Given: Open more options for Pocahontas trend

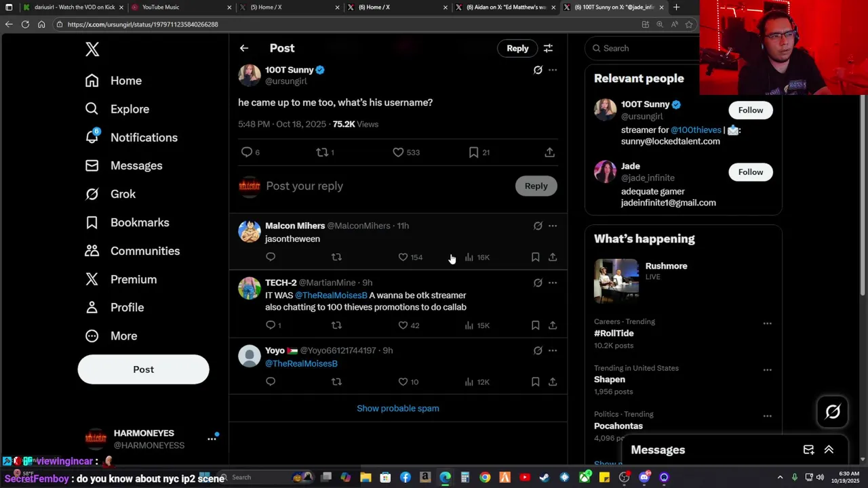Looking at the screenshot, I should click(x=767, y=416).
